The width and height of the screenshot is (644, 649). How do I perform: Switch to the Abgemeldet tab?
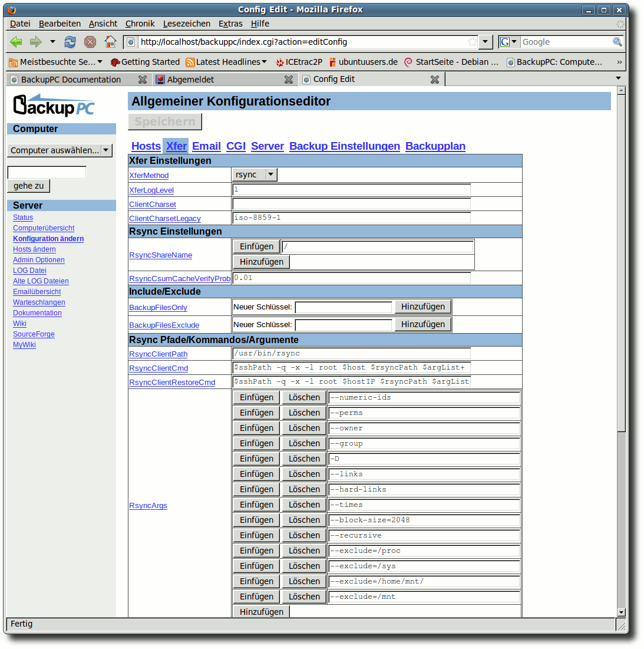point(225,80)
